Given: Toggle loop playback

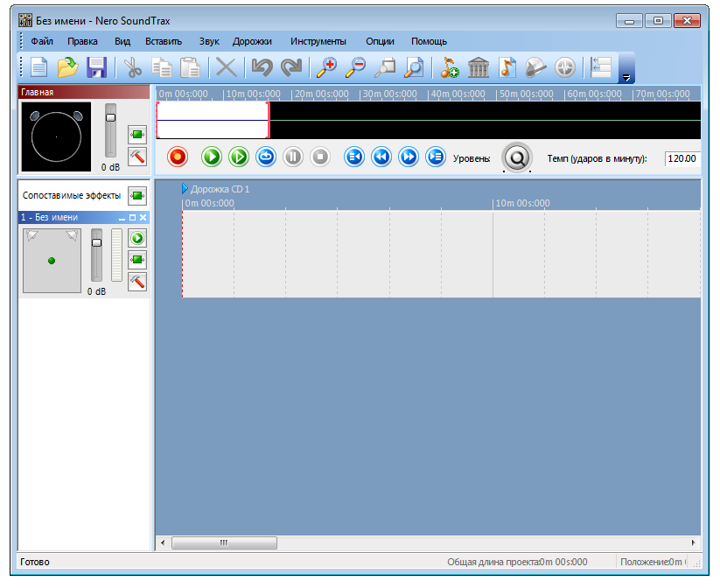Looking at the screenshot, I should tap(266, 157).
